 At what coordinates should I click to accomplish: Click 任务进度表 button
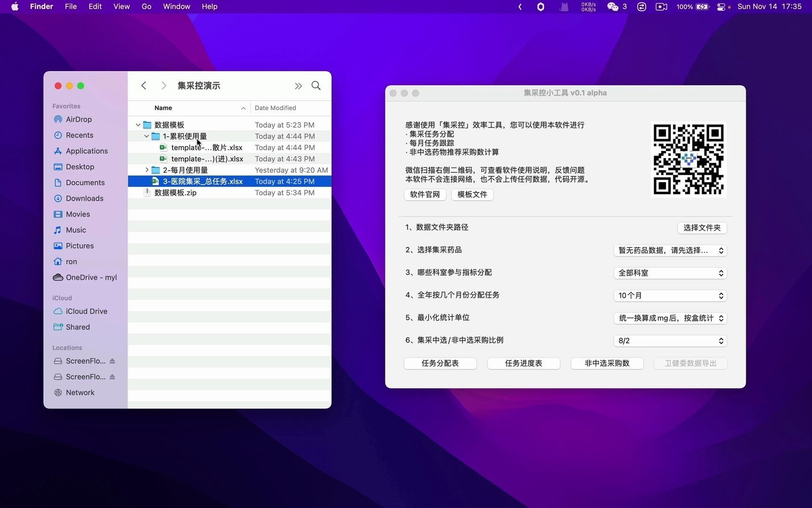click(523, 364)
